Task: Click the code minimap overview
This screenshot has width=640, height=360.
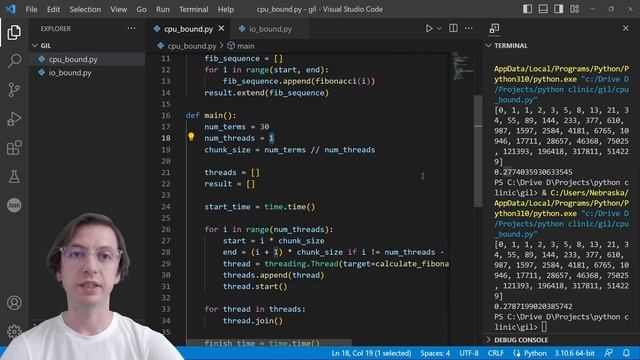Action: click(x=462, y=66)
